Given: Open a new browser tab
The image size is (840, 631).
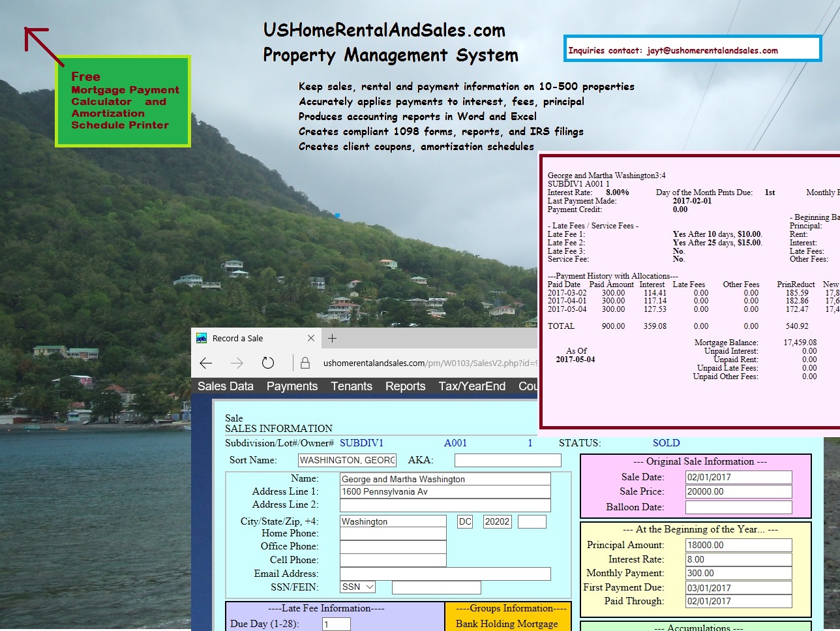Looking at the screenshot, I should pos(332,338).
